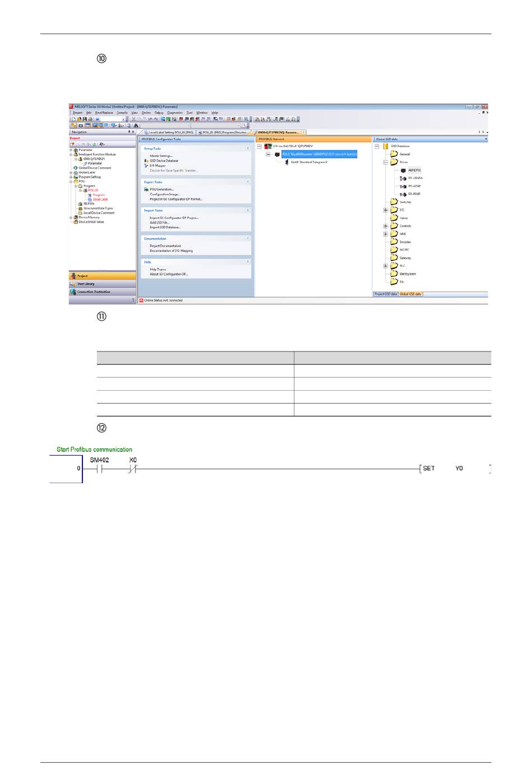Click the Cut scissors toolbar icon
The height and width of the screenshot is (778, 532).
[x=133, y=119]
